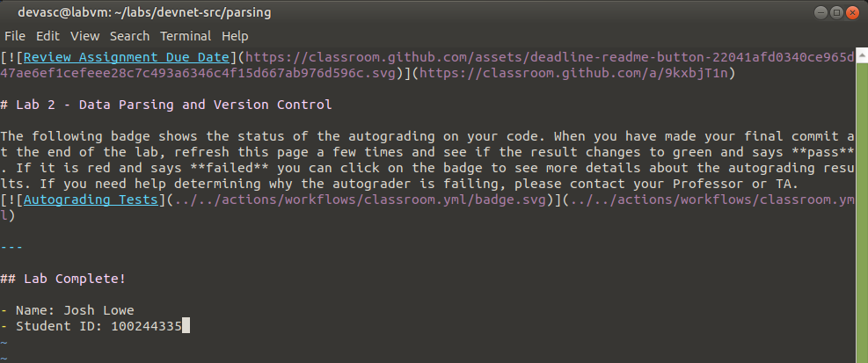Click the classroom.github.com/a/9kxbjT1n URL
This screenshot has height=363, width=868.
coord(576,73)
